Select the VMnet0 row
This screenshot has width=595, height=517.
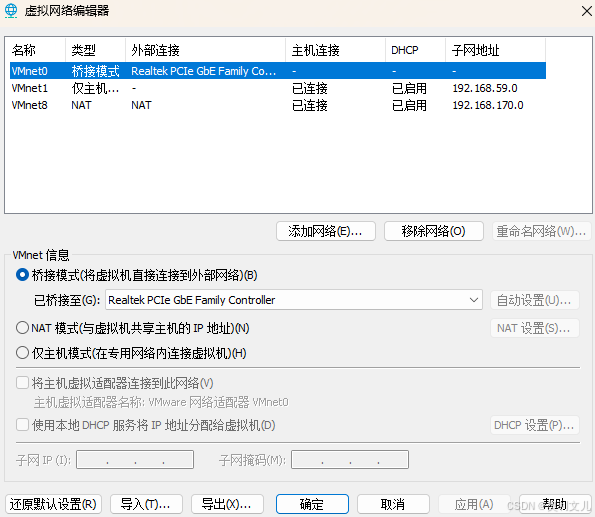coord(278,71)
